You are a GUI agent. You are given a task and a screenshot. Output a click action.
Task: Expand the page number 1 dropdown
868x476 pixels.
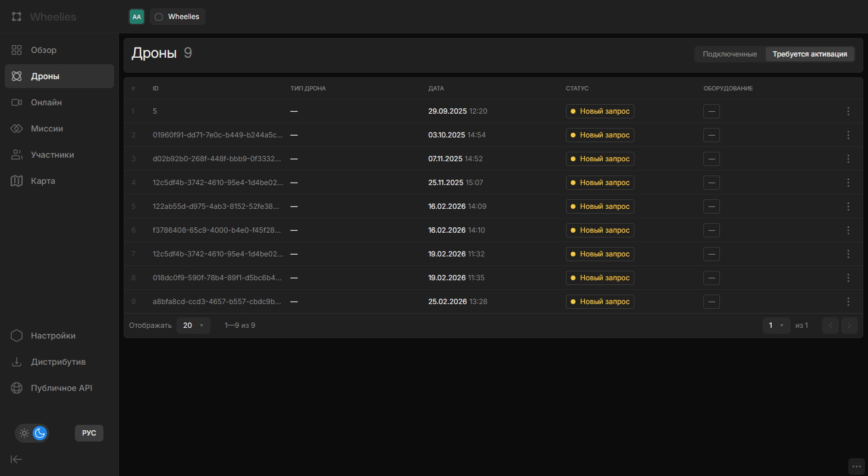[x=776, y=325]
